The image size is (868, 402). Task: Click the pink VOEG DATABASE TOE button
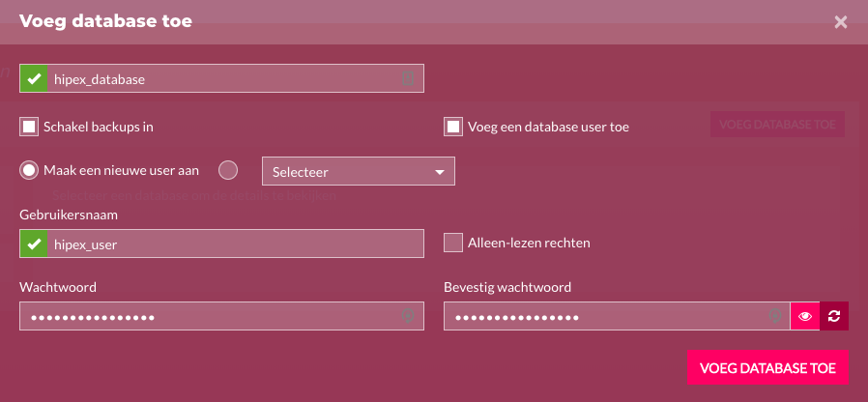767,367
